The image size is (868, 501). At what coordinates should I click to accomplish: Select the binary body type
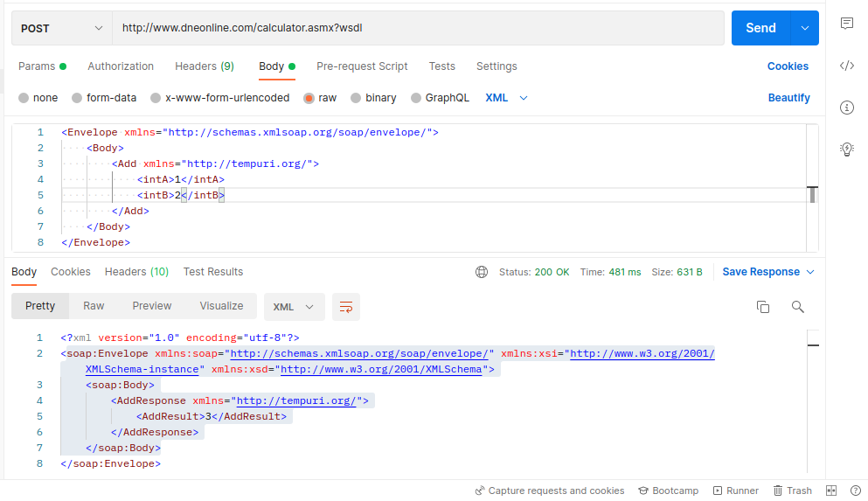pos(373,98)
